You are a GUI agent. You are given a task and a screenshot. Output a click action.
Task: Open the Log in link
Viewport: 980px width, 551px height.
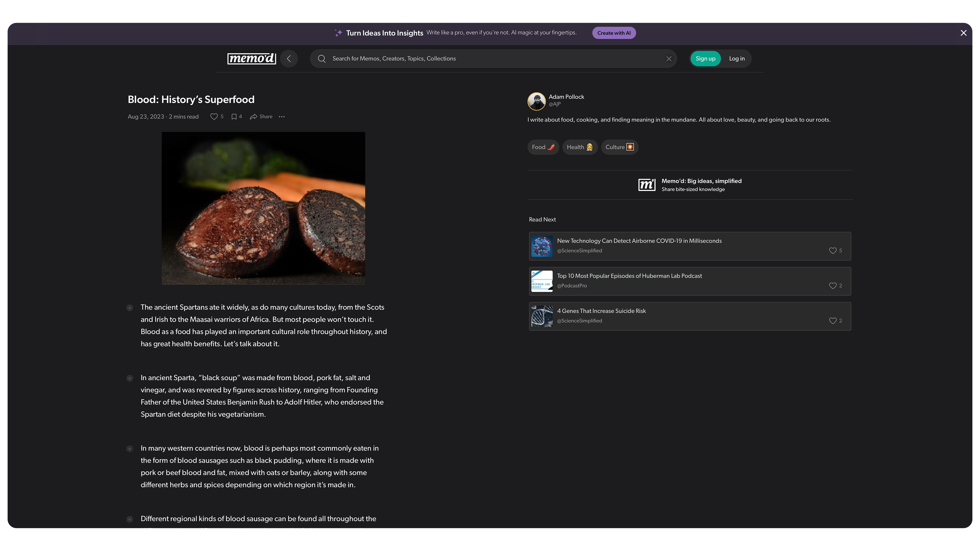pyautogui.click(x=737, y=59)
